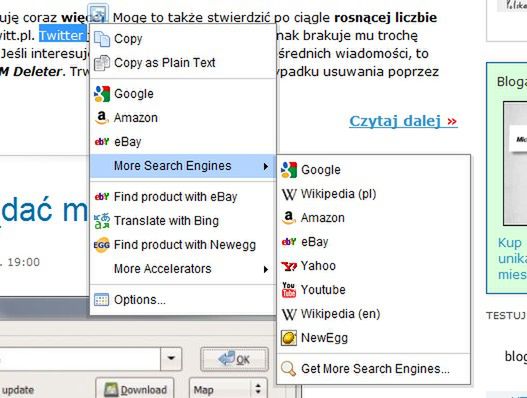Search with Google in the main menu
Viewport: 527px width, 398px height.
(x=183, y=94)
